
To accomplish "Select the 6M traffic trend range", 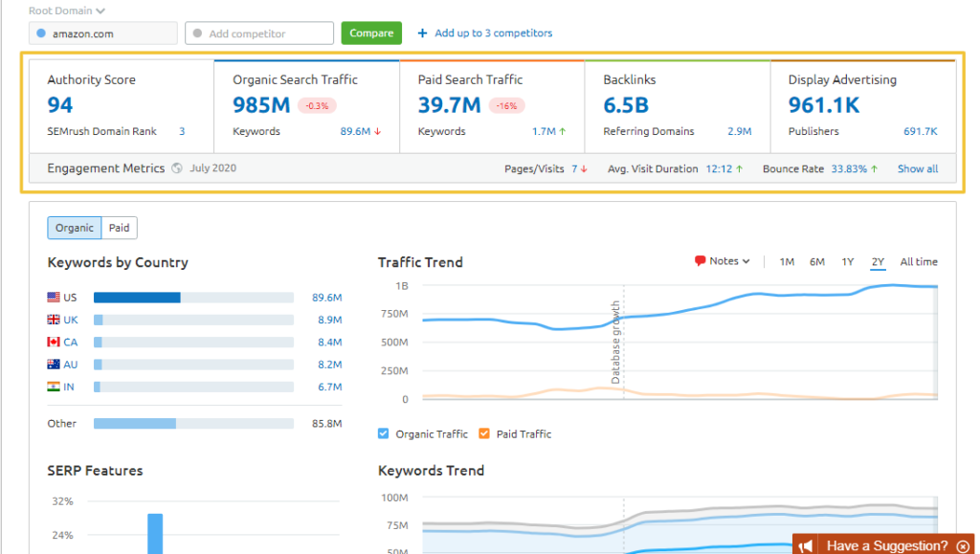I will pyautogui.click(x=817, y=262).
